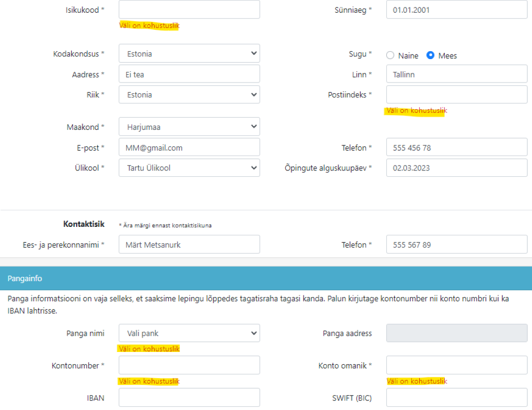Click the Õpingute alguskuupäev field
532x410 pixels.
coord(456,168)
